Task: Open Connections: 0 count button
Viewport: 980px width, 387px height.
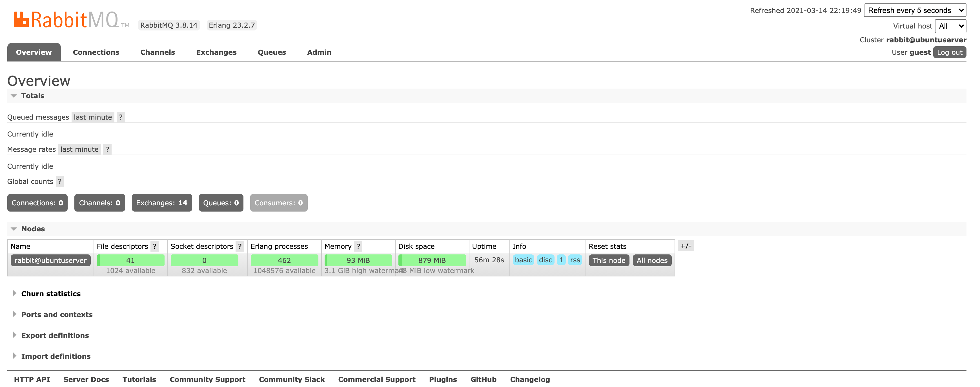Action: point(37,203)
